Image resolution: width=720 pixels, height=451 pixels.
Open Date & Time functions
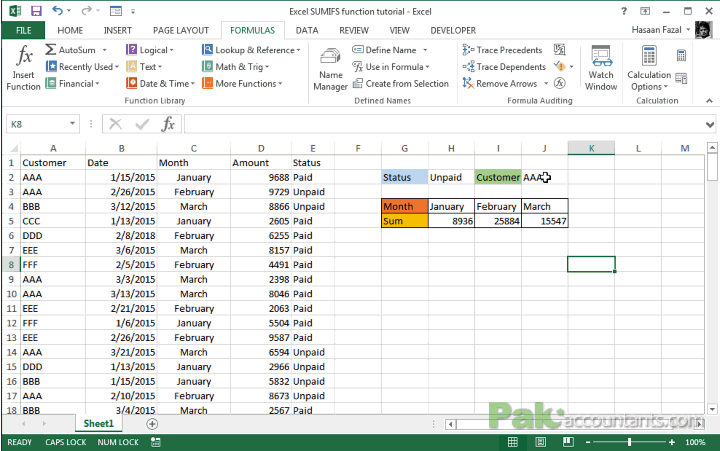click(x=161, y=84)
